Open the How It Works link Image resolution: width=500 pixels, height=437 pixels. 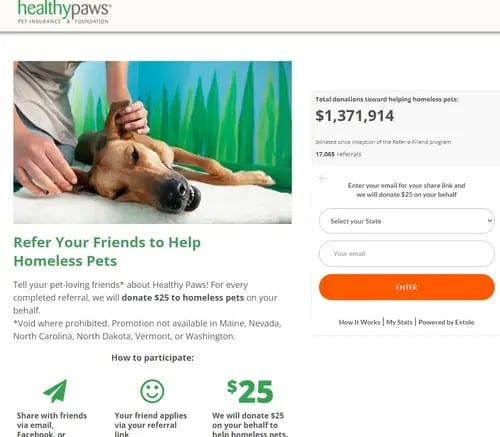pyautogui.click(x=359, y=322)
